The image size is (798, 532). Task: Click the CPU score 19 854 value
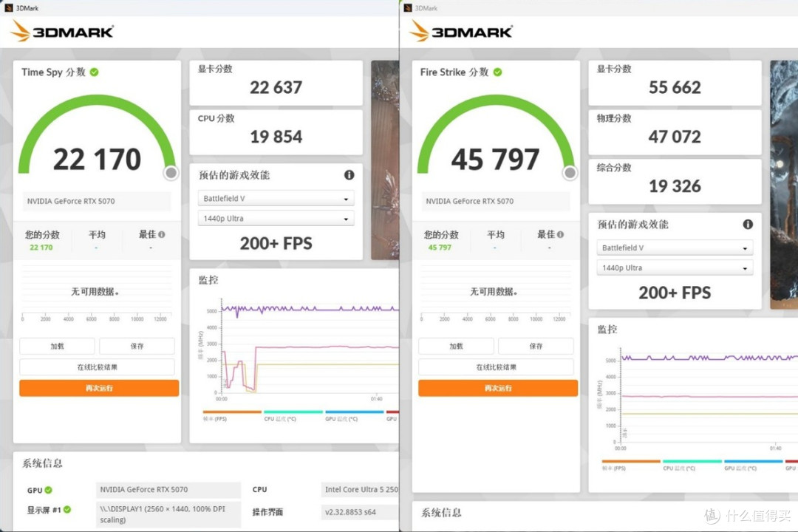point(276,137)
